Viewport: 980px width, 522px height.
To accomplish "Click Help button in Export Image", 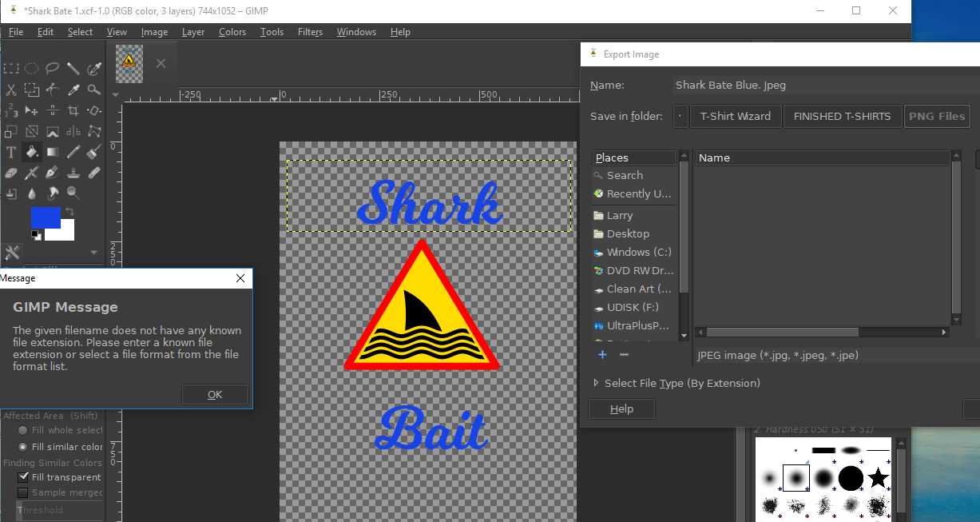I will pyautogui.click(x=621, y=408).
